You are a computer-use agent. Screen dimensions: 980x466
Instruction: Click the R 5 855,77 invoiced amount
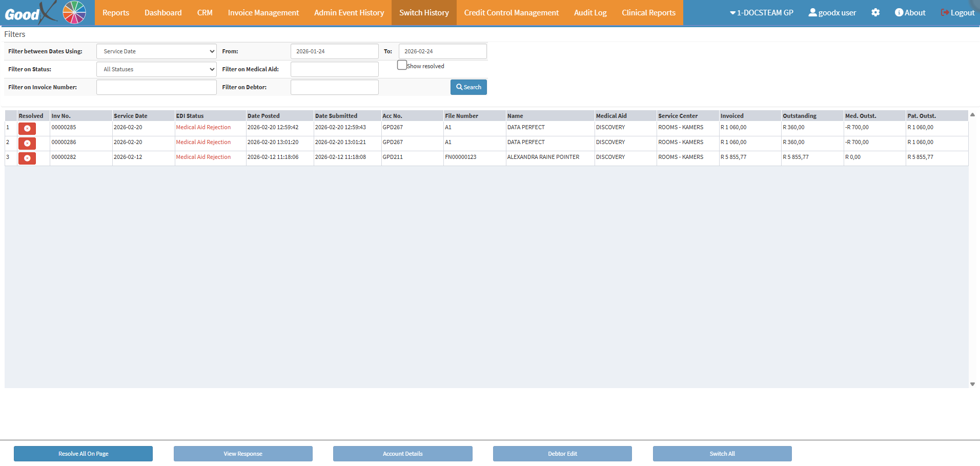point(733,157)
